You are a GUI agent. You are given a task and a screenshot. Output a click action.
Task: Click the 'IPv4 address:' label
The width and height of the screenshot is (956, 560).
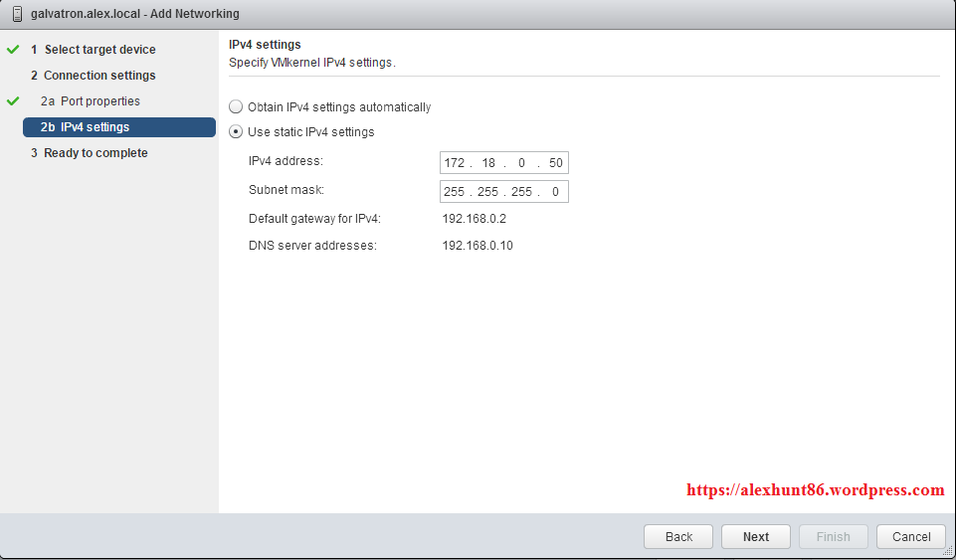pos(286,161)
